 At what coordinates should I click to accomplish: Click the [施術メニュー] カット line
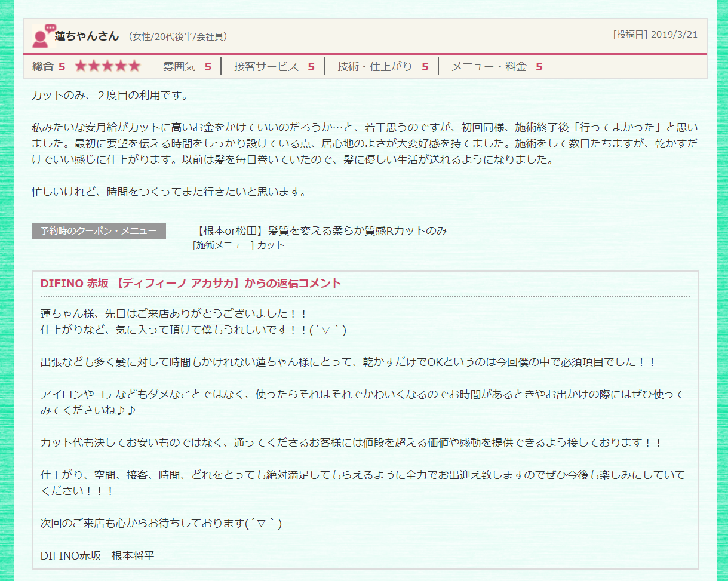coord(238,245)
